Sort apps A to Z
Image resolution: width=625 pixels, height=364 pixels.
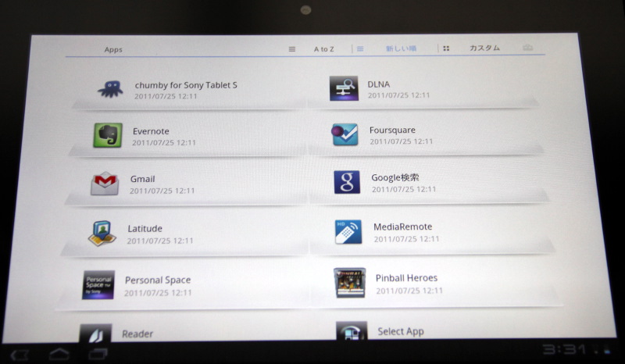(323, 49)
